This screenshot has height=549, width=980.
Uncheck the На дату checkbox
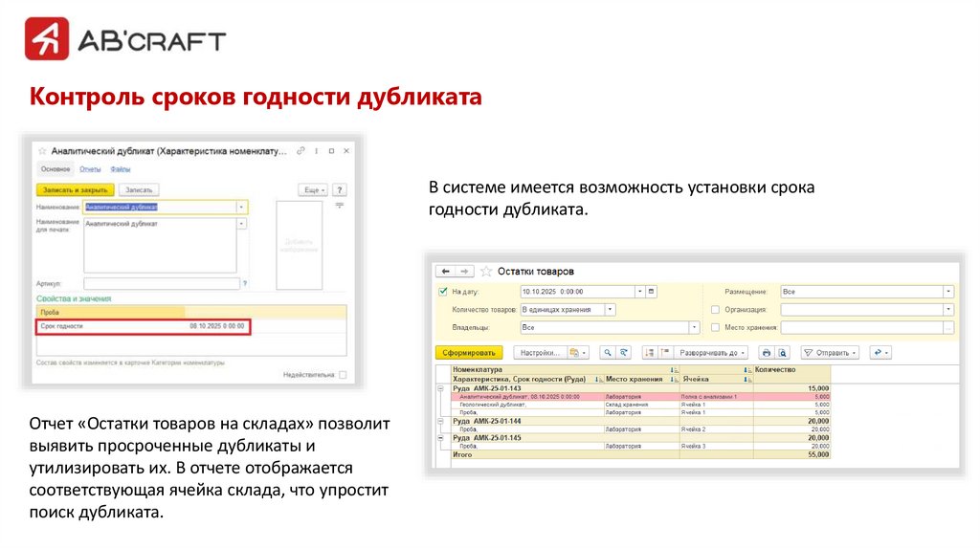click(443, 292)
